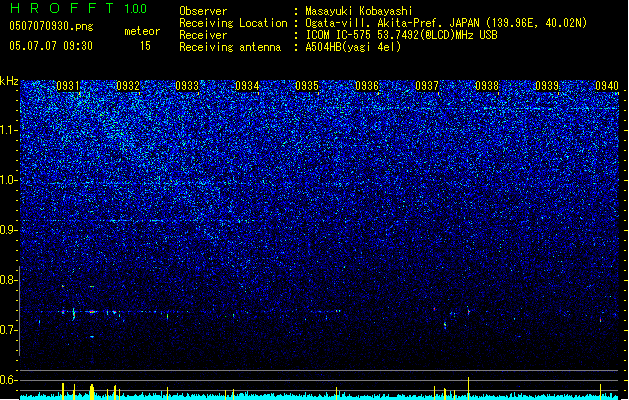
Task: Click the HROFFT program title
Action: (62, 8)
